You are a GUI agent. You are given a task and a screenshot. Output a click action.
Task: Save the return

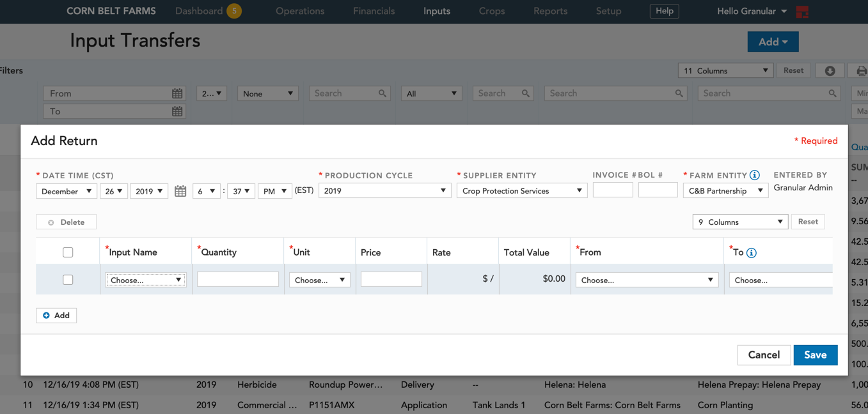coord(816,355)
